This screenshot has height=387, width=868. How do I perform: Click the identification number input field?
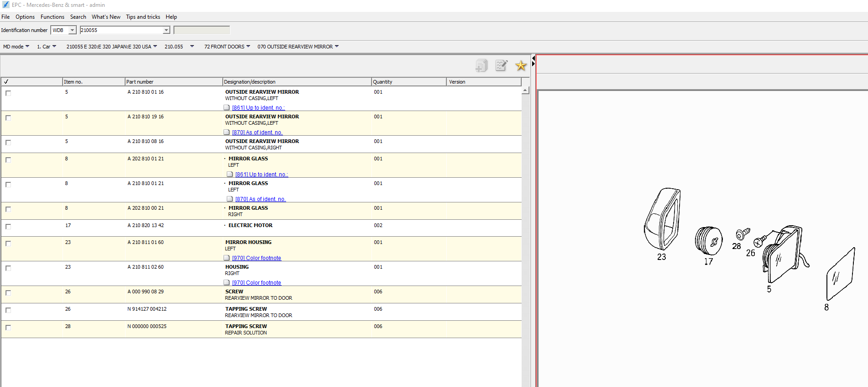point(121,30)
